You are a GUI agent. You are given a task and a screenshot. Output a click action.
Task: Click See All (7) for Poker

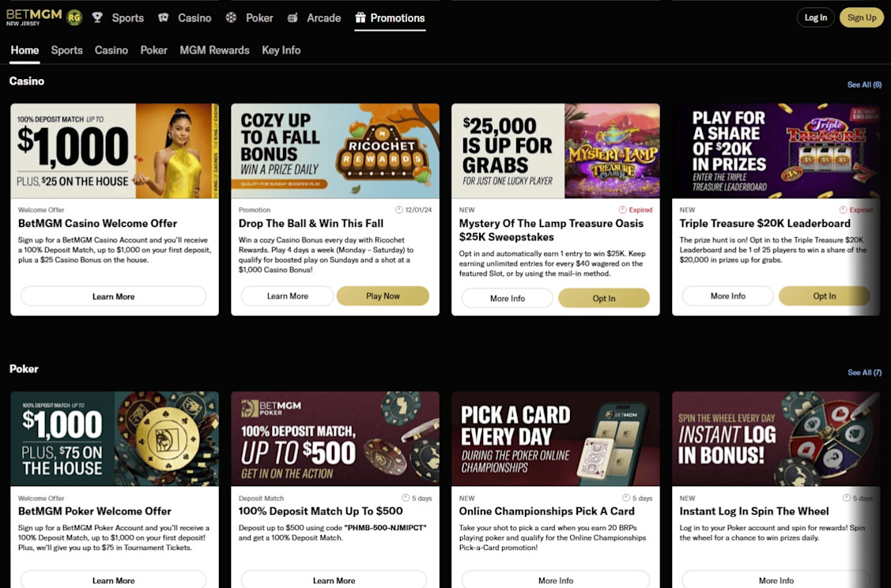(864, 373)
